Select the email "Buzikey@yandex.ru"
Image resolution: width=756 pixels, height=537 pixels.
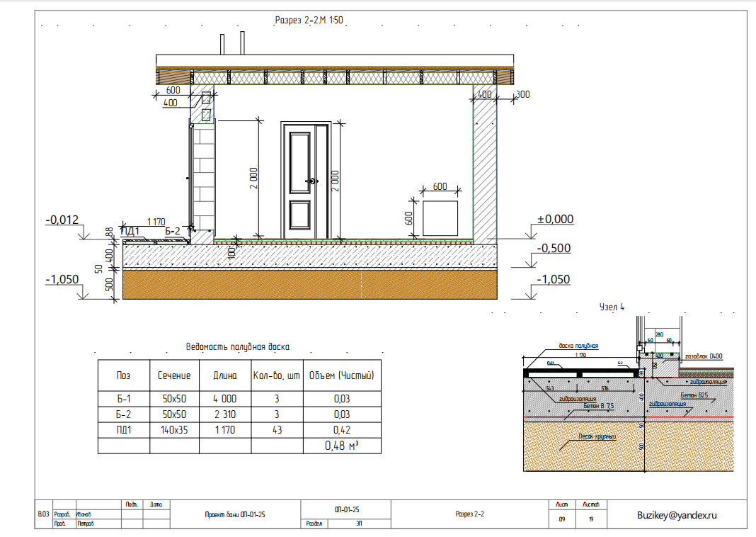pyautogui.click(x=677, y=515)
